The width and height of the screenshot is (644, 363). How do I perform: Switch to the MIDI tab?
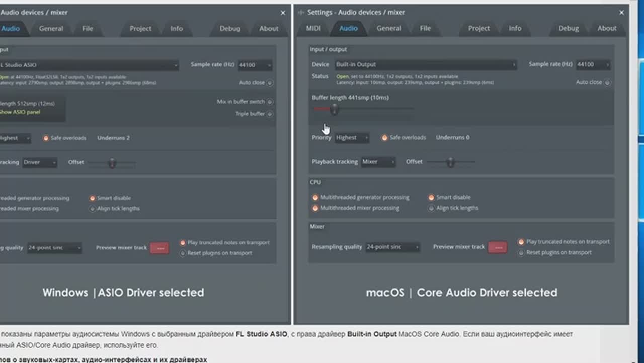(x=313, y=29)
